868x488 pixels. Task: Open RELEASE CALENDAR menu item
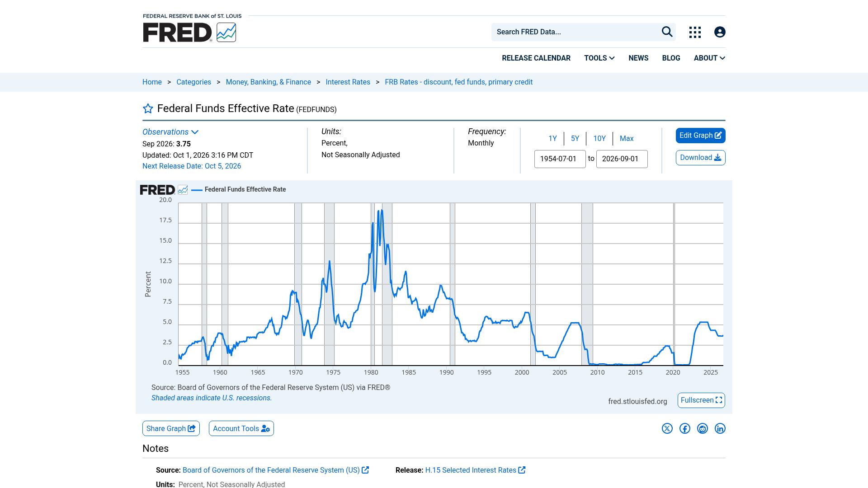click(536, 58)
